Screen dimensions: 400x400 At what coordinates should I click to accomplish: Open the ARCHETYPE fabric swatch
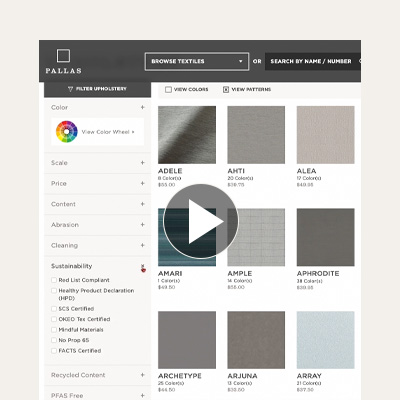[x=187, y=340]
